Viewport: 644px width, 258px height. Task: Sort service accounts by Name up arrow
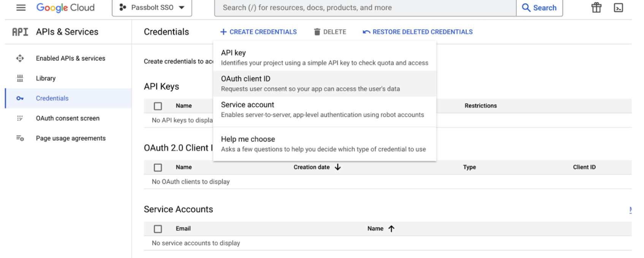click(391, 228)
